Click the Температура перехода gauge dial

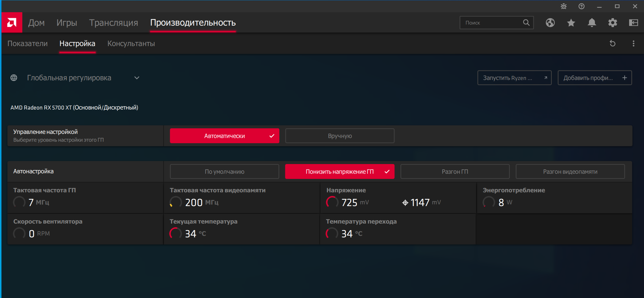point(332,233)
